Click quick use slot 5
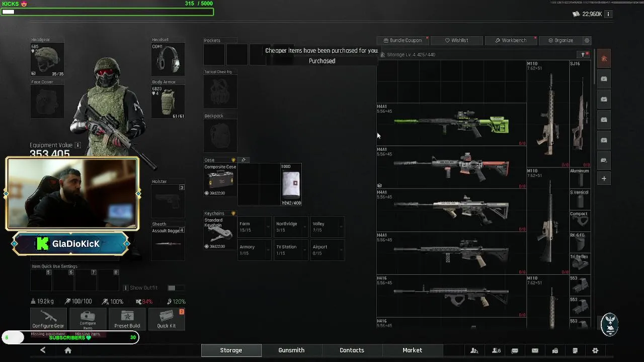The height and width of the screenshot is (362, 644). point(41,281)
